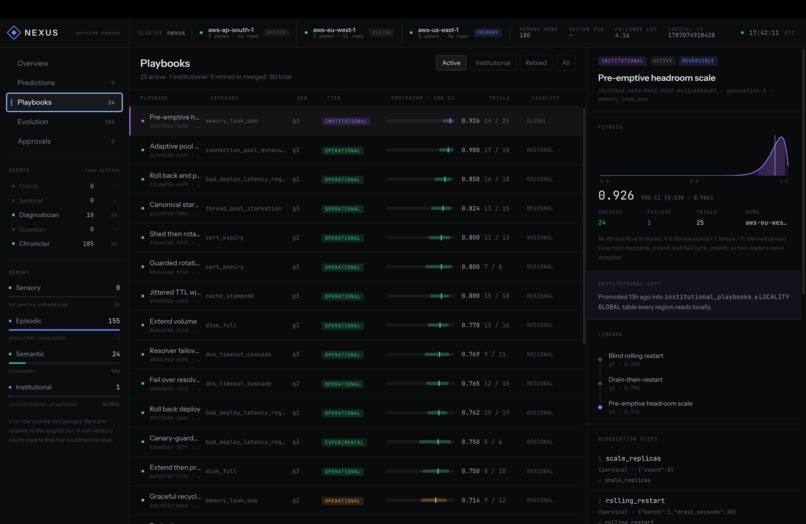Select the Sentinel agent
The height and width of the screenshot is (524, 806).
click(64, 201)
